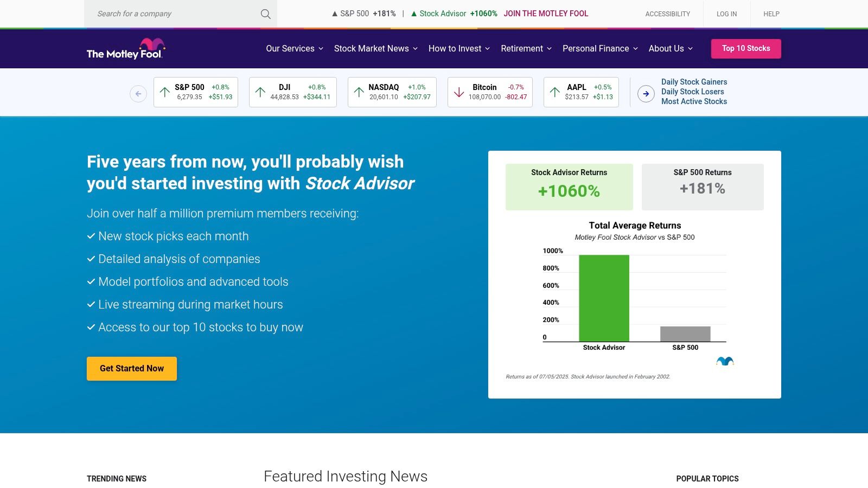The height and width of the screenshot is (488, 868).
Task: Click the AAPL up arrow icon
Action: (x=554, y=92)
